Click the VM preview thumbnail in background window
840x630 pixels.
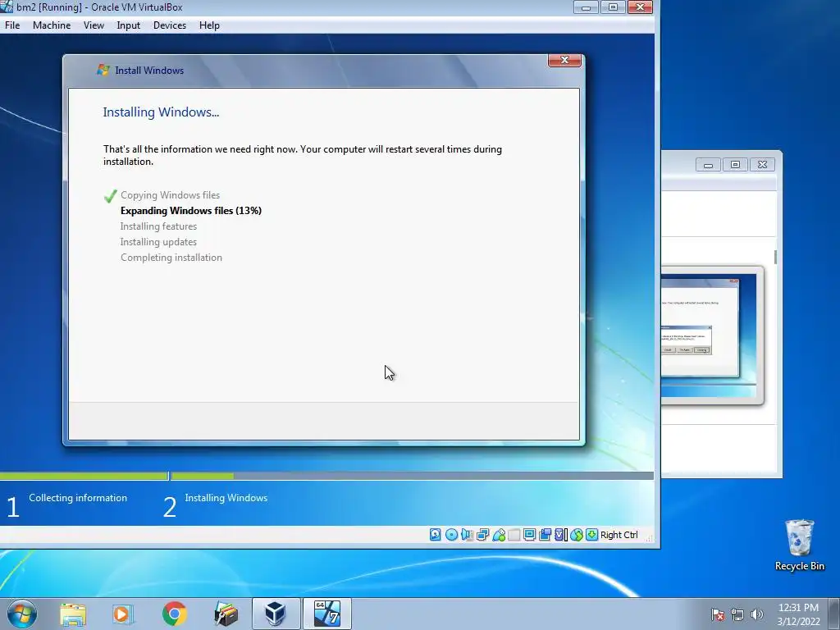pos(711,335)
